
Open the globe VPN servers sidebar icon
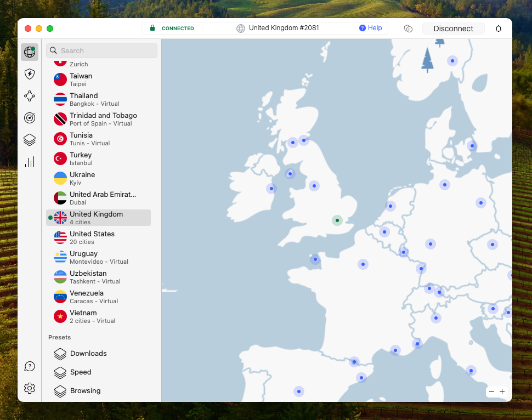click(30, 52)
